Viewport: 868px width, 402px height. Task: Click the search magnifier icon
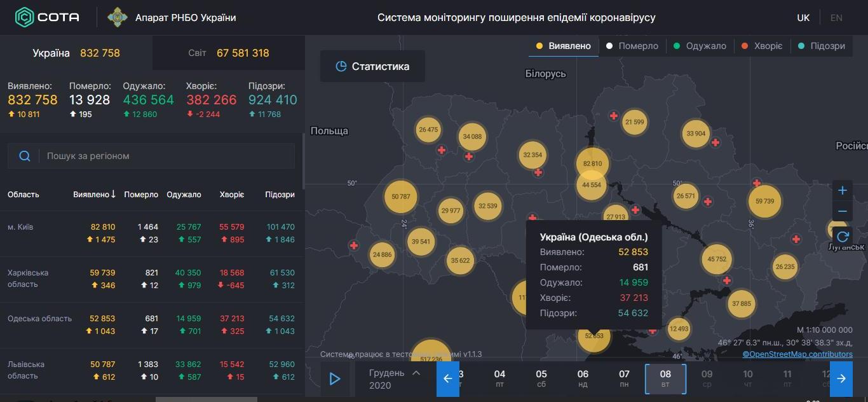pyautogui.click(x=25, y=156)
